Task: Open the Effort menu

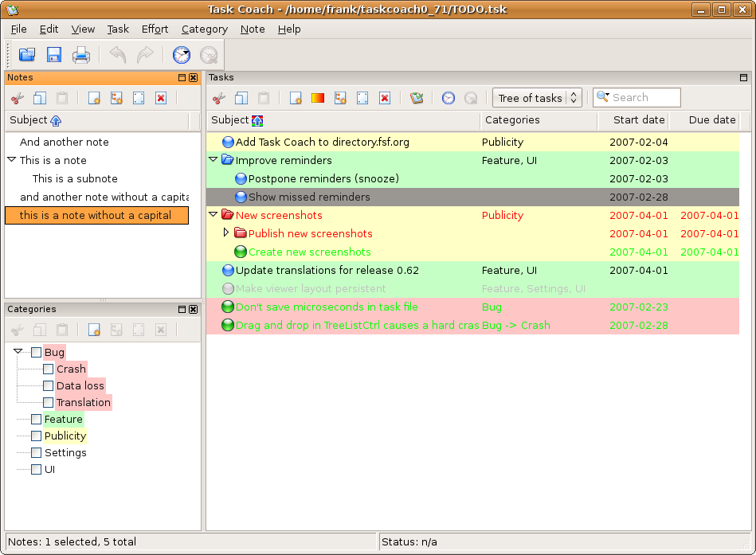Action: pos(155,29)
